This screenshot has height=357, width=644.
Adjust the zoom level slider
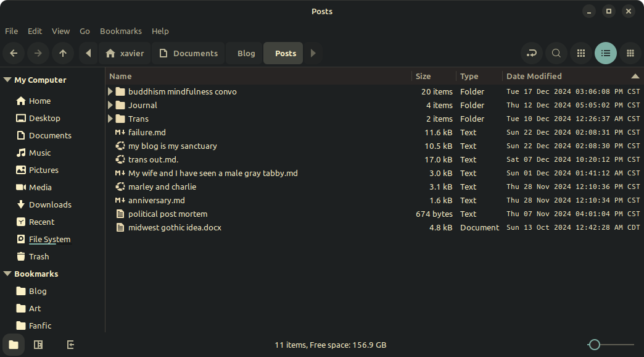[611, 345]
